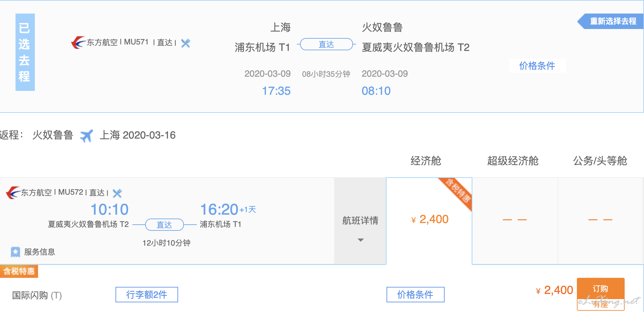
Task: Expand 航班详情 dropdown arrow
Action: [361, 240]
